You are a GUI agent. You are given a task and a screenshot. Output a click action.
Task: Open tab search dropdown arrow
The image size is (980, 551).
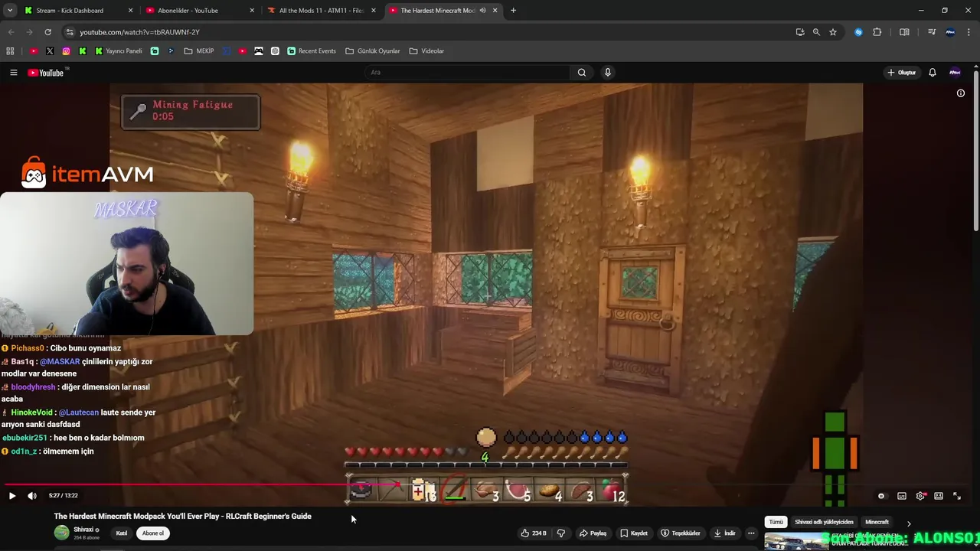(x=9, y=11)
